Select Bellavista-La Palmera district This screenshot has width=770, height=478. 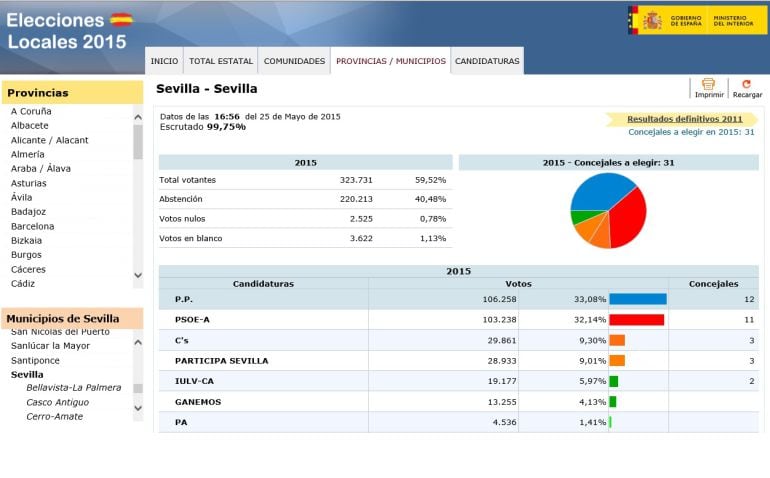[x=73, y=388]
